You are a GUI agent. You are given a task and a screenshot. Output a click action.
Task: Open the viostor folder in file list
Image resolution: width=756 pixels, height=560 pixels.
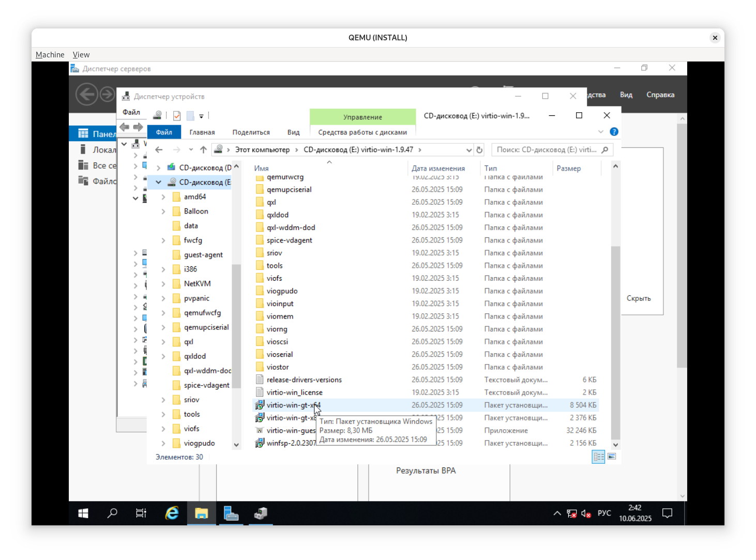pos(278,367)
